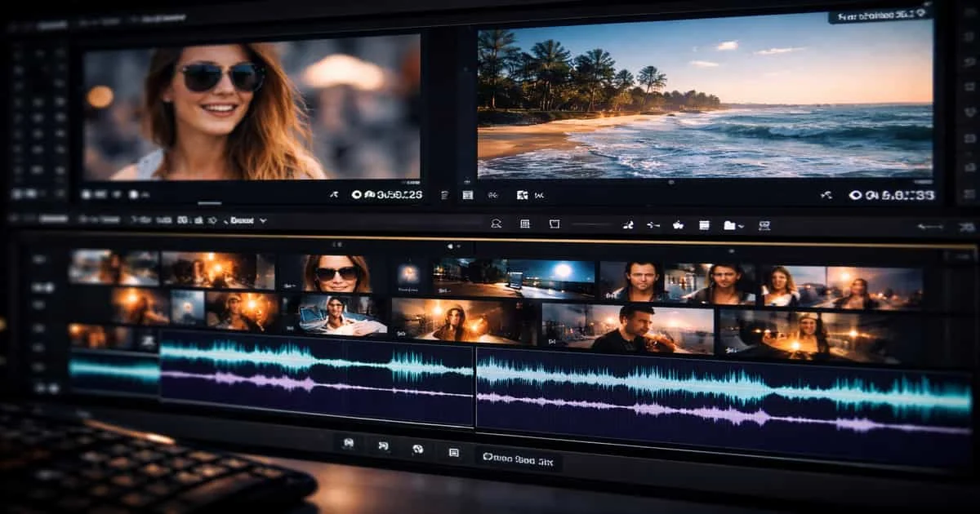Viewport: 980px width, 514px height.
Task: Toggle the top video track header control
Action: coord(40,259)
